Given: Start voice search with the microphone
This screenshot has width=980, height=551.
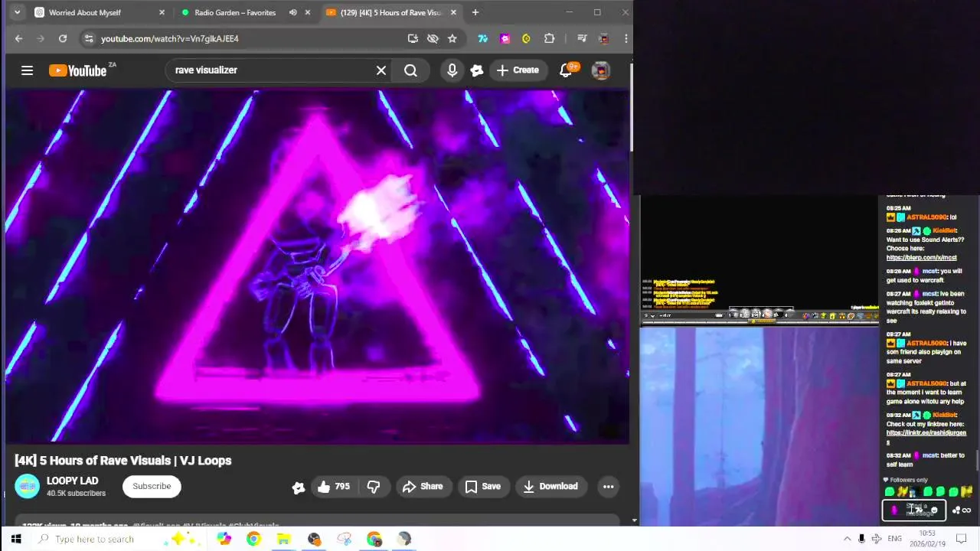Looking at the screenshot, I should click(x=452, y=70).
